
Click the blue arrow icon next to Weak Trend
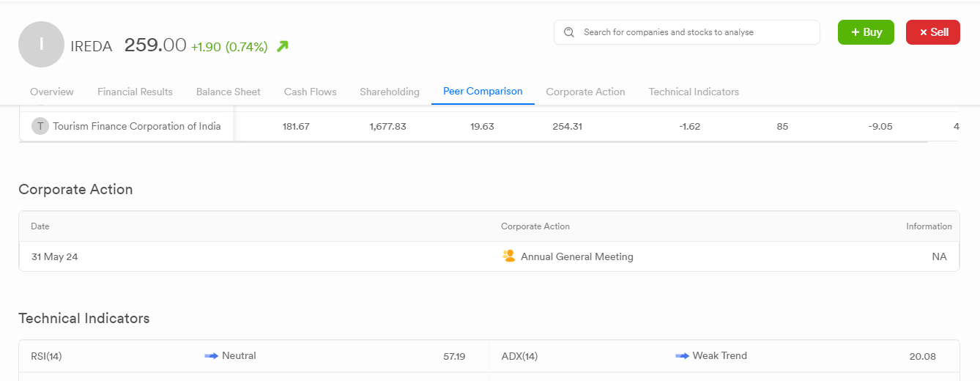pos(682,355)
